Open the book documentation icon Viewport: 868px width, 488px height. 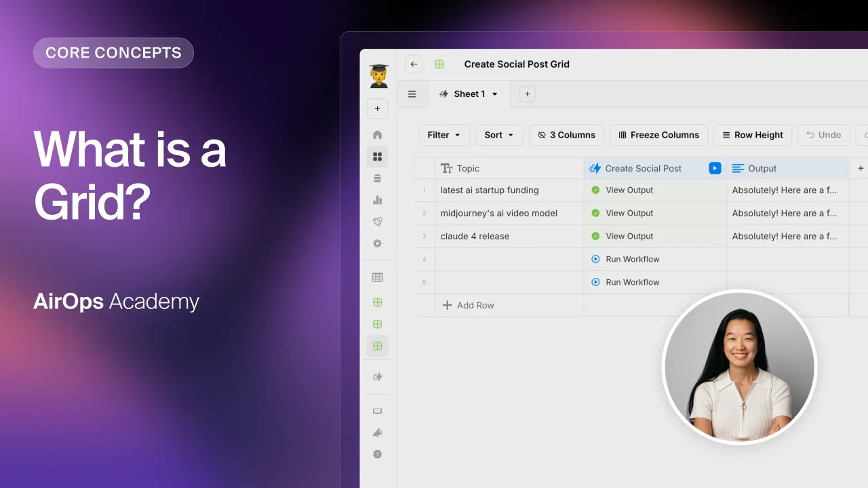pos(378,411)
